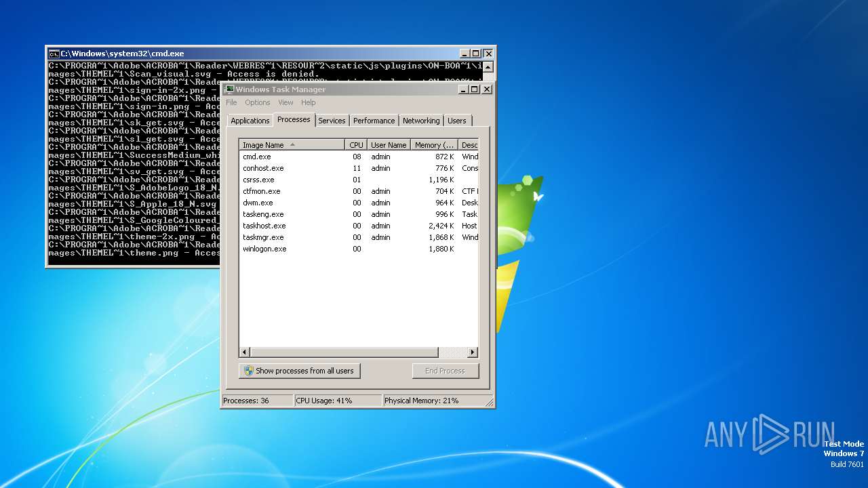Select the cmd.exe process row

pyautogui.click(x=359, y=157)
